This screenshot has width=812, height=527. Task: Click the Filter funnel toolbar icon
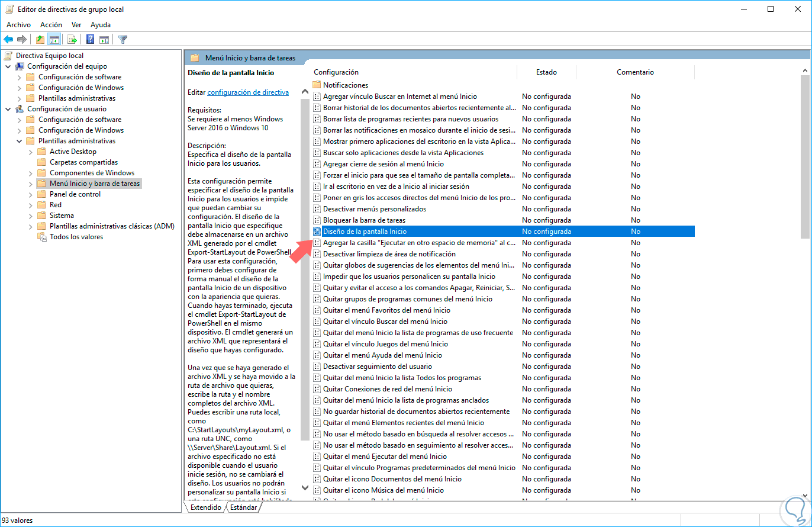[123, 40]
